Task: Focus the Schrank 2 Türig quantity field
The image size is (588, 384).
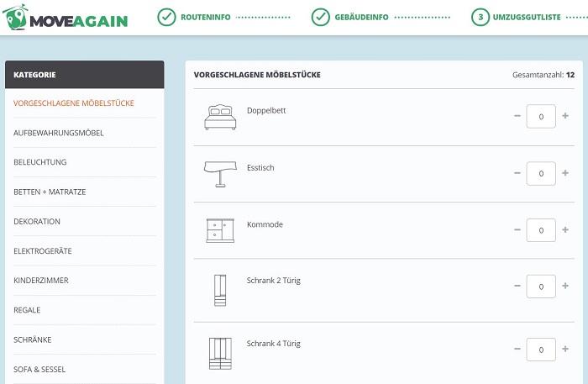Action: coord(541,287)
